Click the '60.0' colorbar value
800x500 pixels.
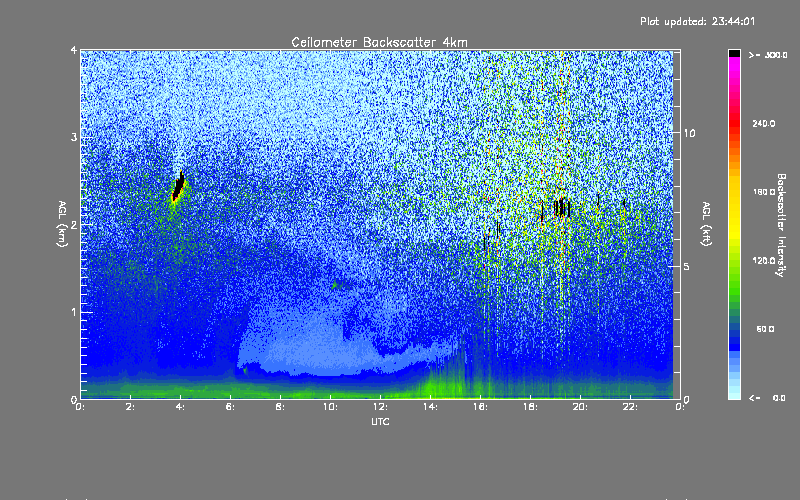(765, 329)
